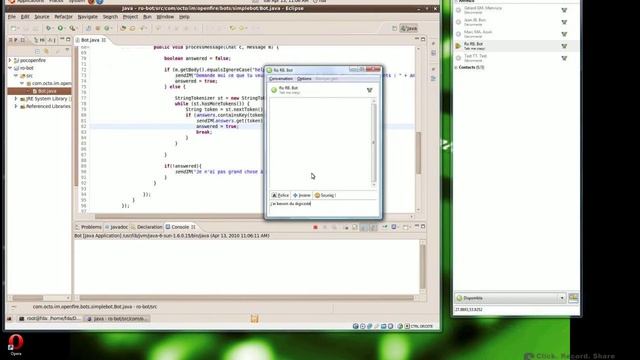Click the console Pin Console icon

point(384,227)
